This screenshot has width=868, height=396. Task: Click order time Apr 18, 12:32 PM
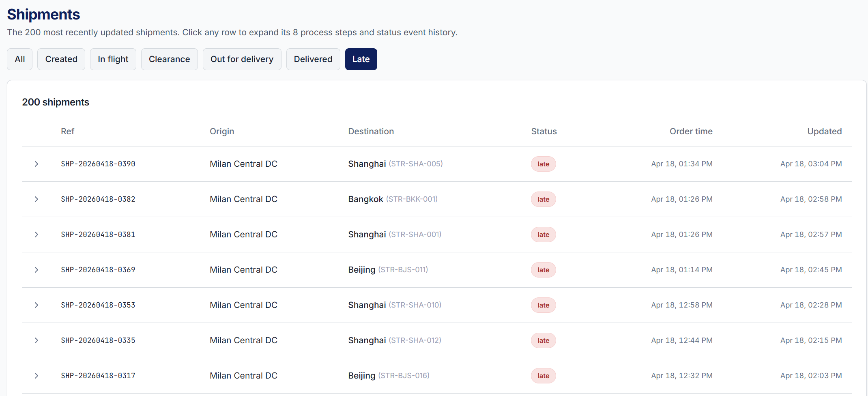[682, 376]
